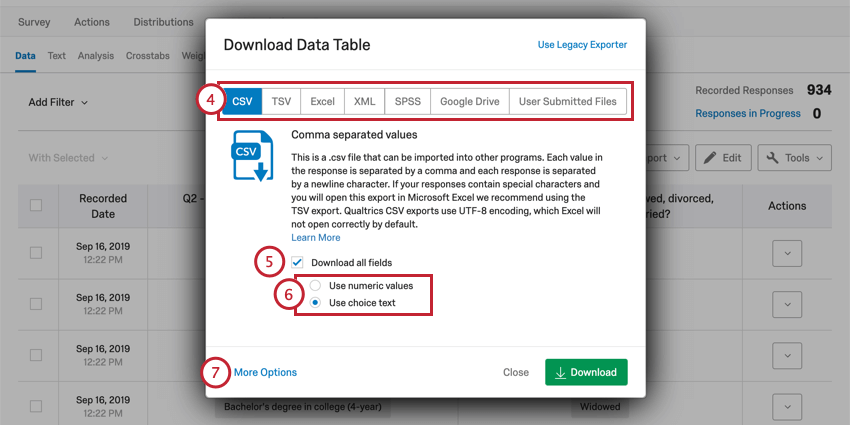850x425 pixels.
Task: Close the download dialog via Close
Action: point(516,372)
